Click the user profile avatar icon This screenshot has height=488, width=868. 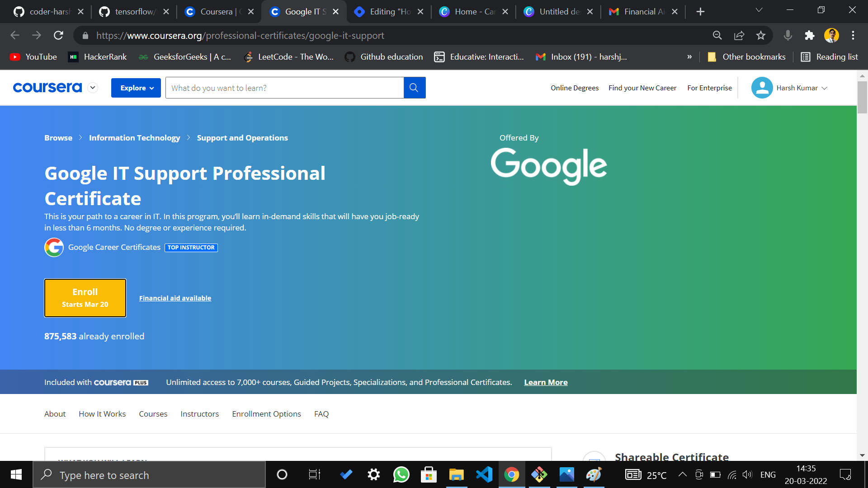pyautogui.click(x=762, y=88)
